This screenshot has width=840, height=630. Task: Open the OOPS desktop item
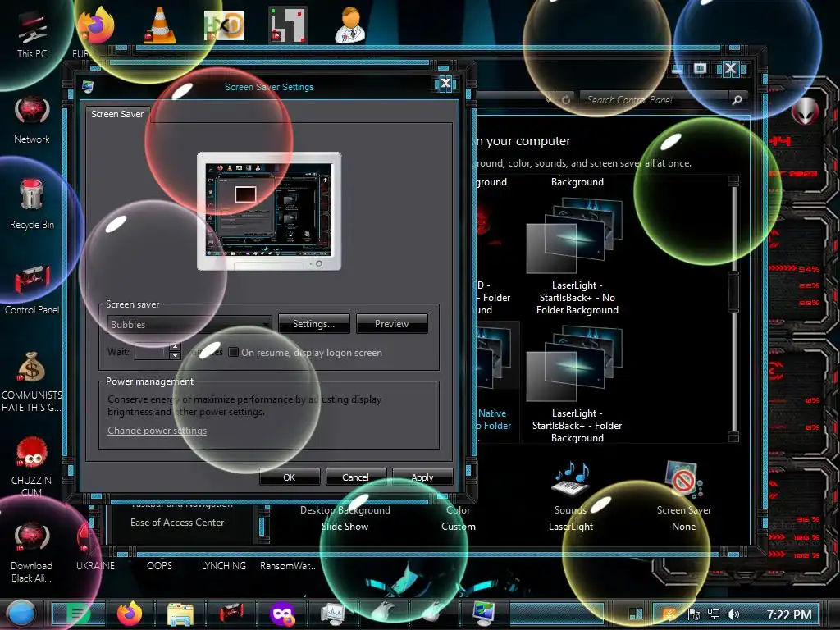pyautogui.click(x=160, y=566)
